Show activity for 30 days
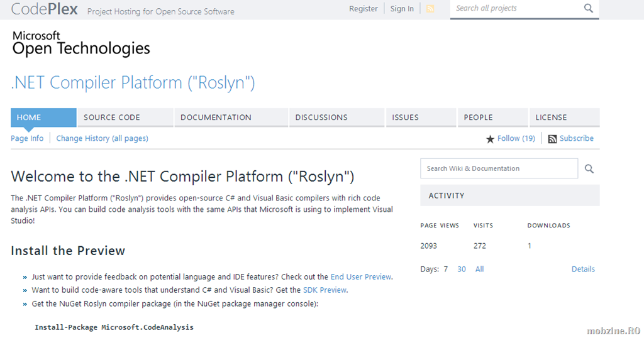 pos(462,269)
